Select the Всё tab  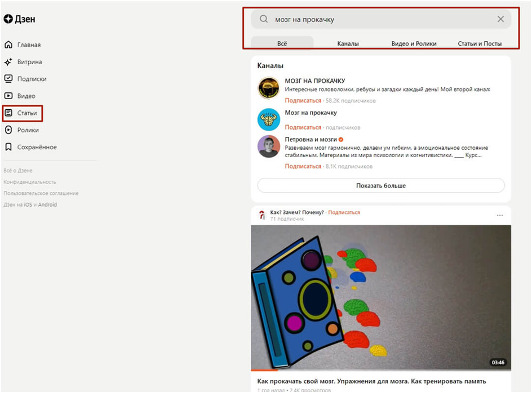click(282, 43)
